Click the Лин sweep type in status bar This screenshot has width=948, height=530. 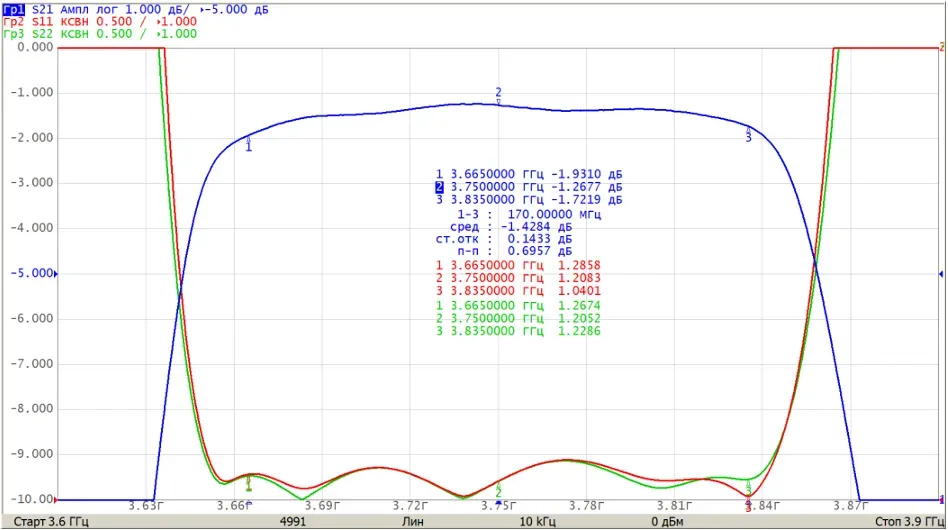coord(413,522)
